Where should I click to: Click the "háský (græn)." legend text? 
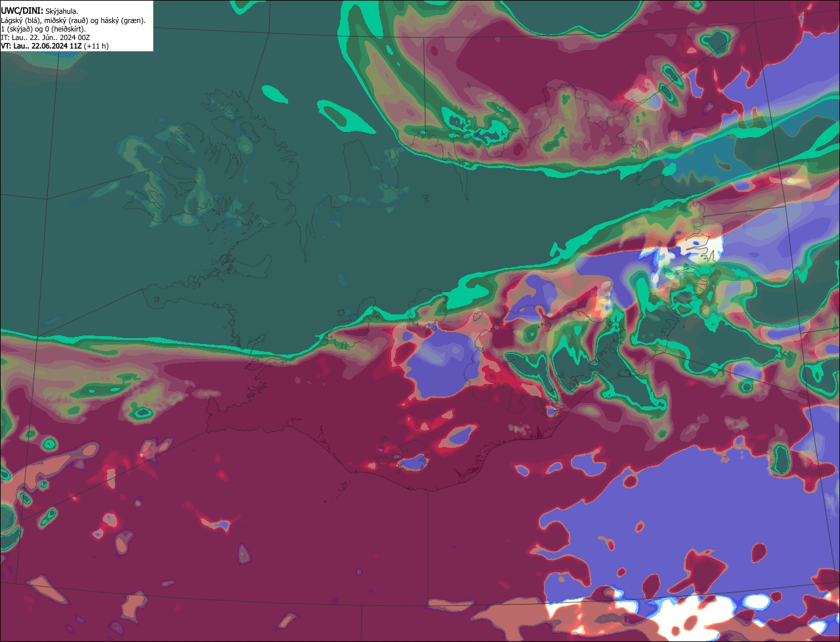coord(123,21)
